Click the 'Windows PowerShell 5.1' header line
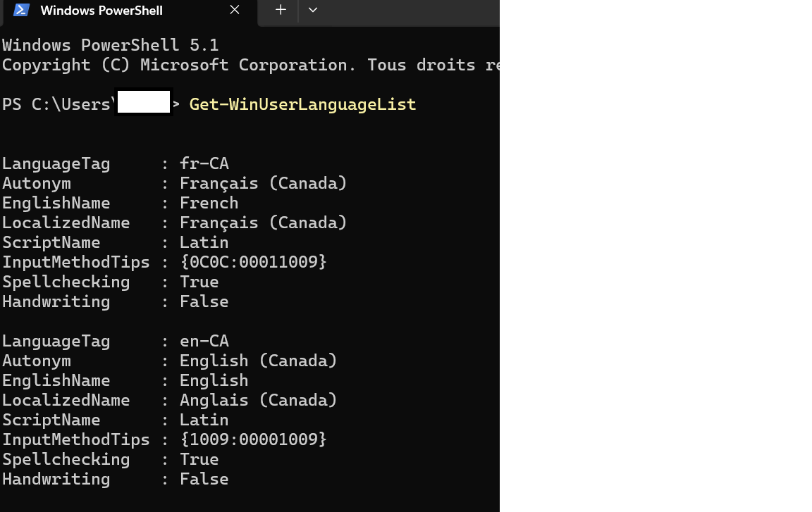Image resolution: width=812 pixels, height=512 pixels. tap(110, 45)
